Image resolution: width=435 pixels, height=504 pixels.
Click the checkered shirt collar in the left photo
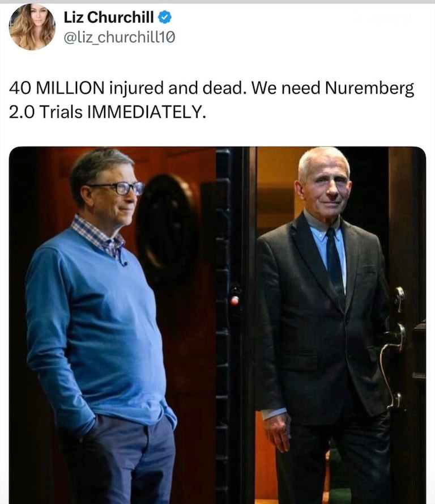98,236
